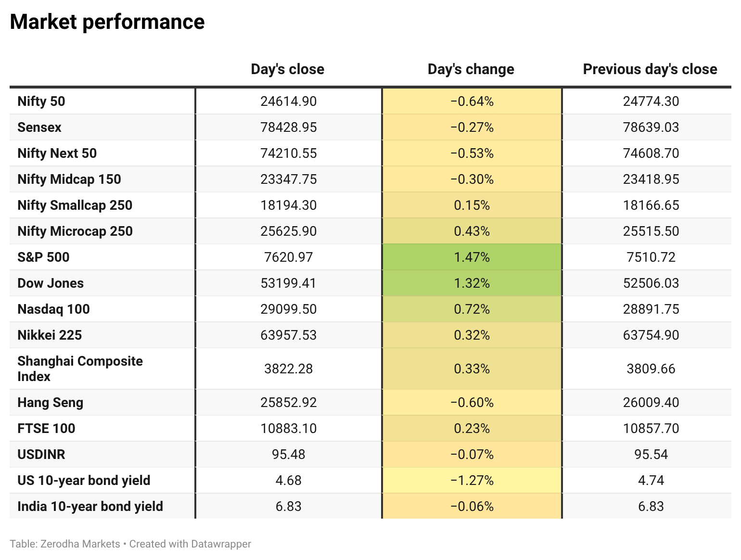The width and height of the screenshot is (741, 560).
Task: Select the Nasdaq 100 row label
Action: 54,309
